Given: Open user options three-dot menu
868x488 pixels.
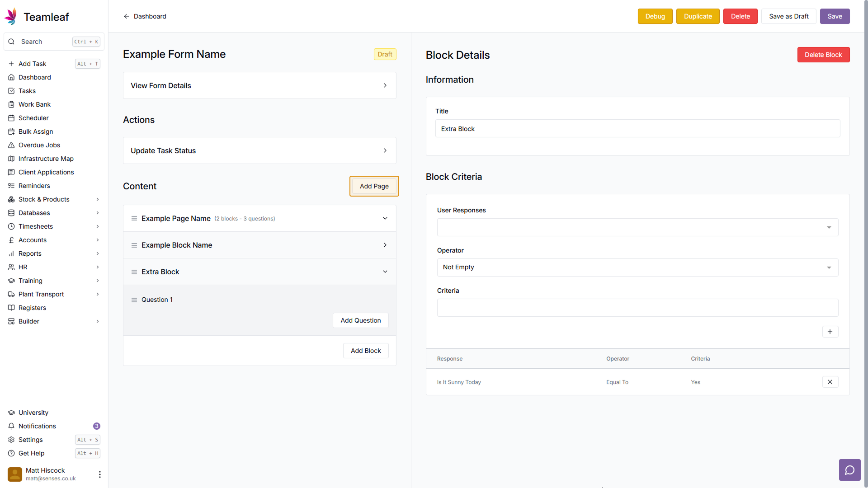Looking at the screenshot, I should (99, 474).
